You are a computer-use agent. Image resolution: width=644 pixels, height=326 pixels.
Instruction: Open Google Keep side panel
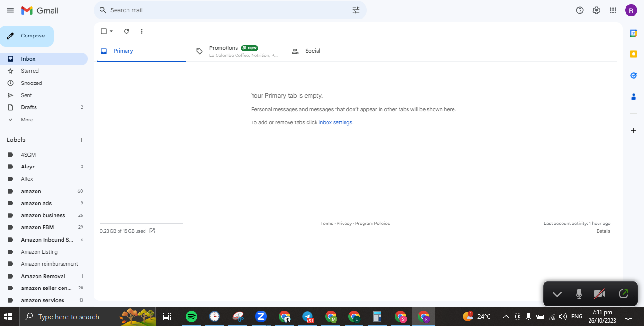633,54
